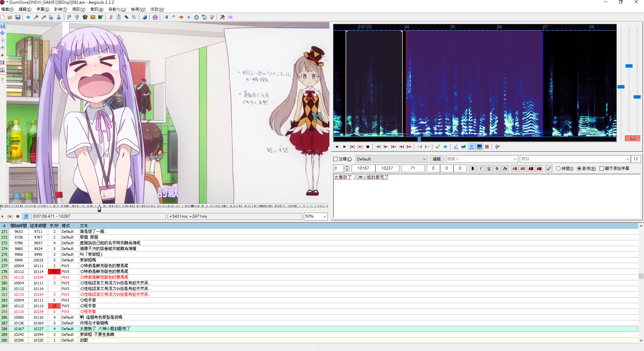This screenshot has width=644, height=351.
Task: Open the 視訊 Video menu
Action: 79,9
